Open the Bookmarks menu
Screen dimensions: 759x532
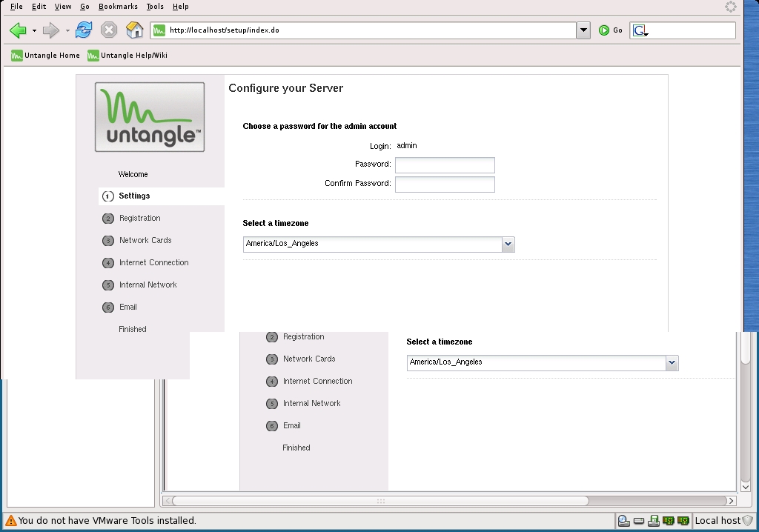point(118,6)
